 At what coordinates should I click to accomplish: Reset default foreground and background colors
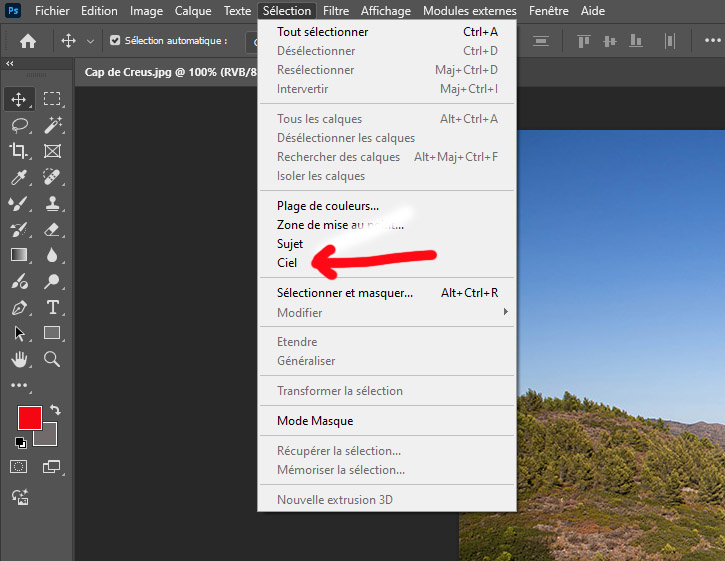(20, 443)
